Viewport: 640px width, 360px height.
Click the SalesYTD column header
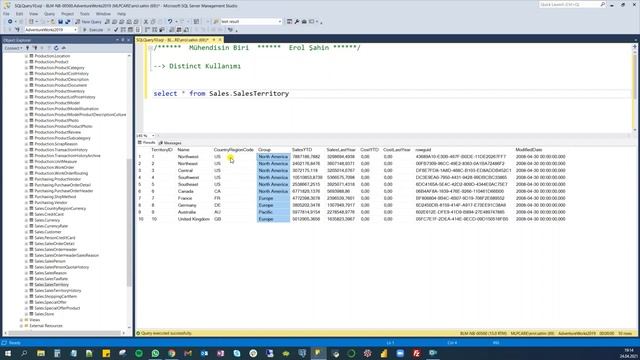(x=302, y=150)
